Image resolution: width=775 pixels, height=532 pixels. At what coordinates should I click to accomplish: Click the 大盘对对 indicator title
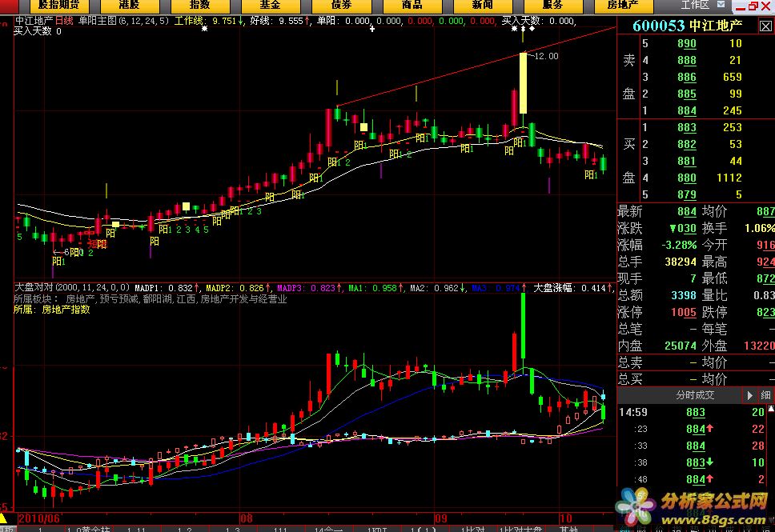(x=72, y=287)
